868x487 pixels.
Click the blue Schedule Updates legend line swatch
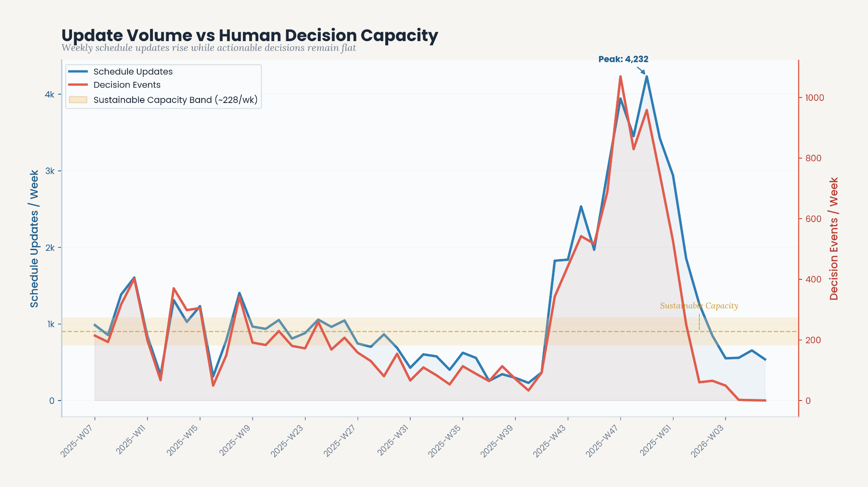coord(78,71)
